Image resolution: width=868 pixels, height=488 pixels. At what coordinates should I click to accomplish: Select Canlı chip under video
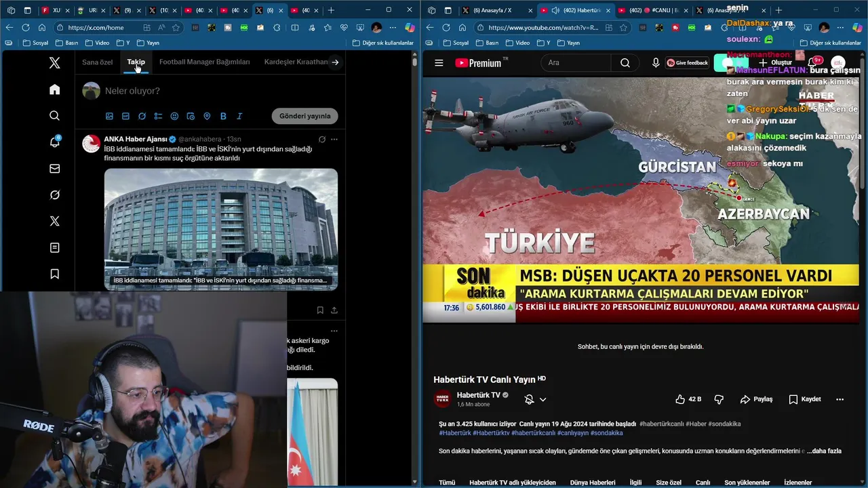pyautogui.click(x=703, y=483)
